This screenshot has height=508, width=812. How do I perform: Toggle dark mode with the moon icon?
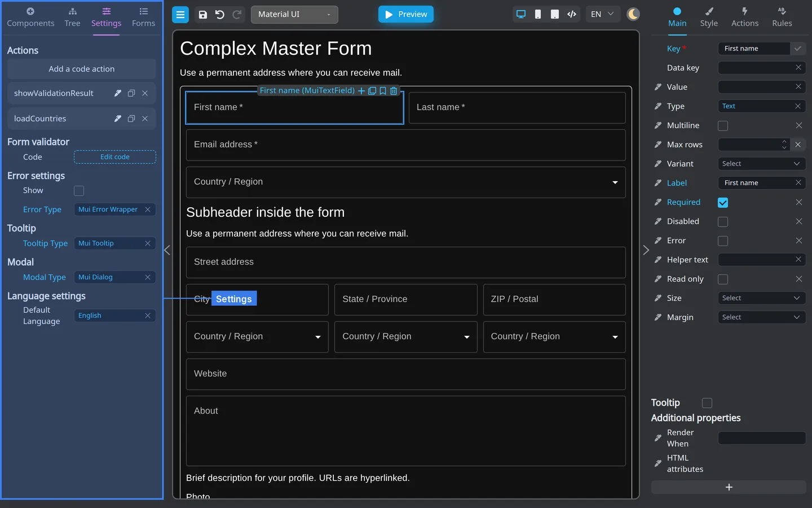click(633, 14)
